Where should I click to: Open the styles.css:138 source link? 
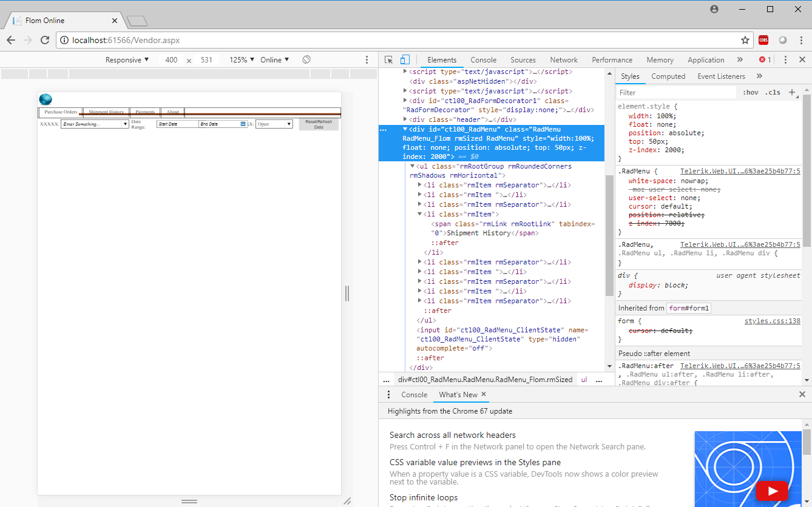coord(772,321)
